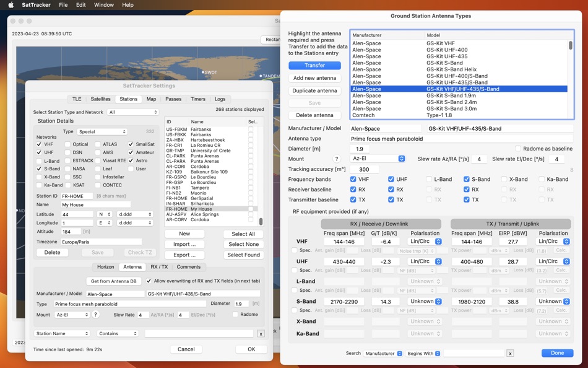Click the Done button
The image size is (588, 368).
tap(557, 353)
